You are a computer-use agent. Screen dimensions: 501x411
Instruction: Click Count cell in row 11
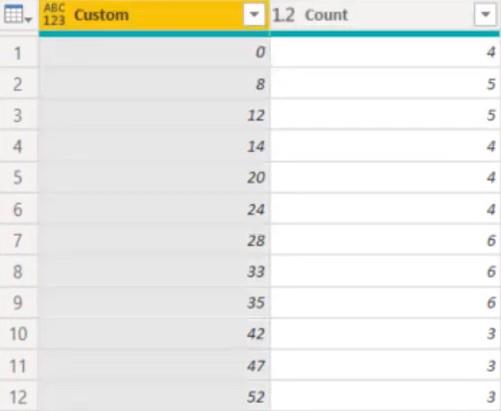tap(385, 365)
